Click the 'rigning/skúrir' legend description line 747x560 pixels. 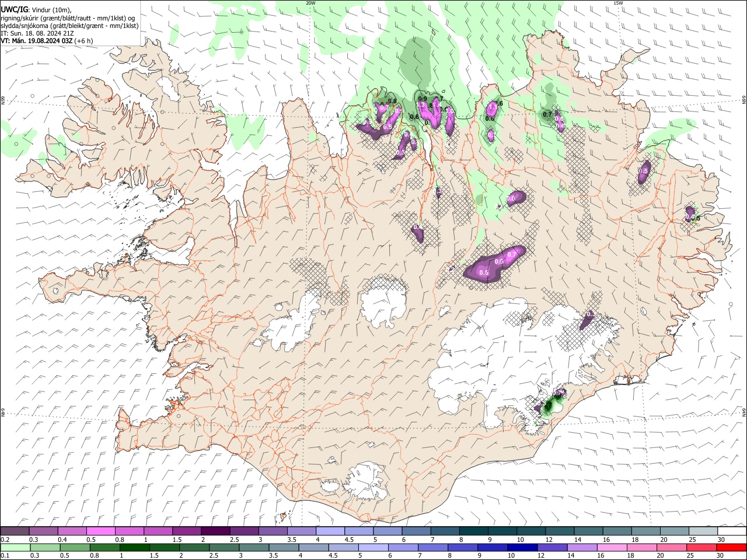pyautogui.click(x=68, y=17)
